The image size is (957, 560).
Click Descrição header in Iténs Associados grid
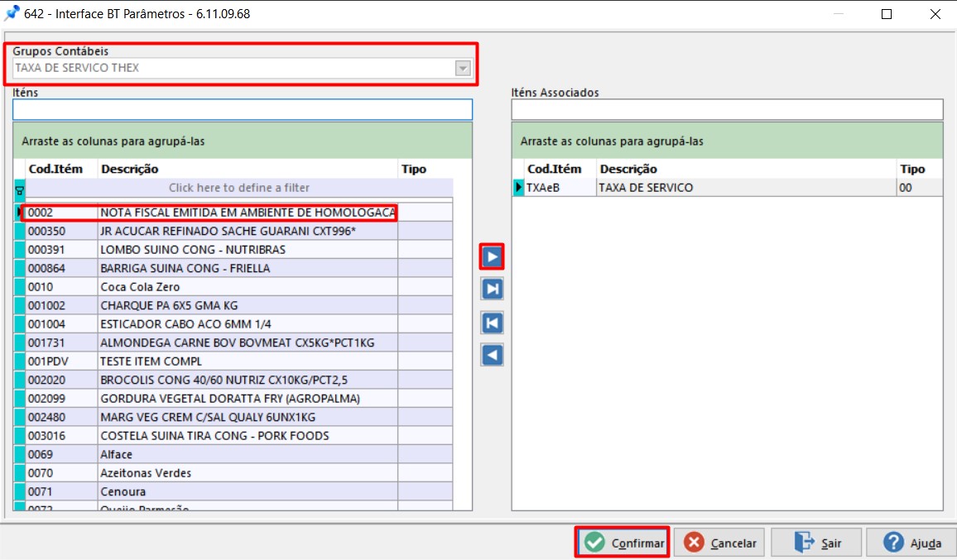tap(747, 169)
